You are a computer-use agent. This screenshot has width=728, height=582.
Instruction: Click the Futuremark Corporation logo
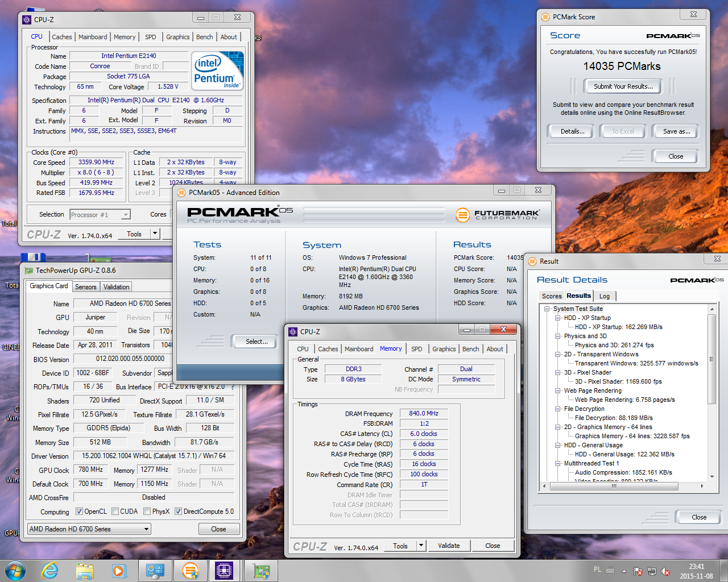497,215
